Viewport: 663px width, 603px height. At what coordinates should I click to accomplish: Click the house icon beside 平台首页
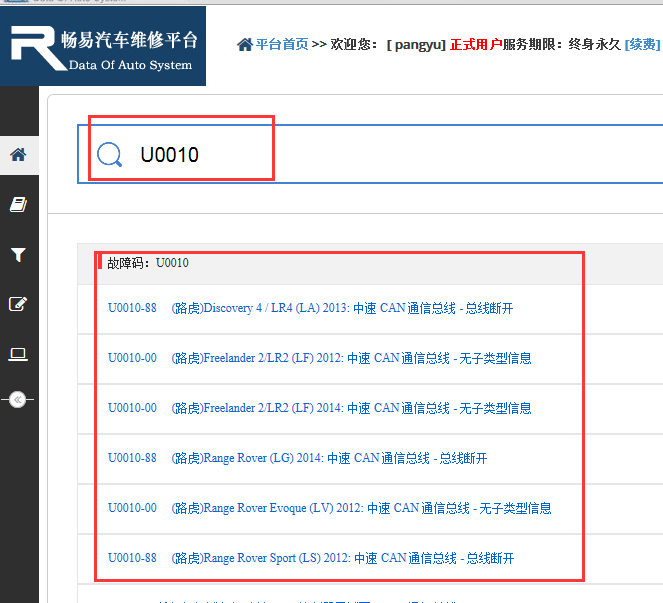point(244,44)
